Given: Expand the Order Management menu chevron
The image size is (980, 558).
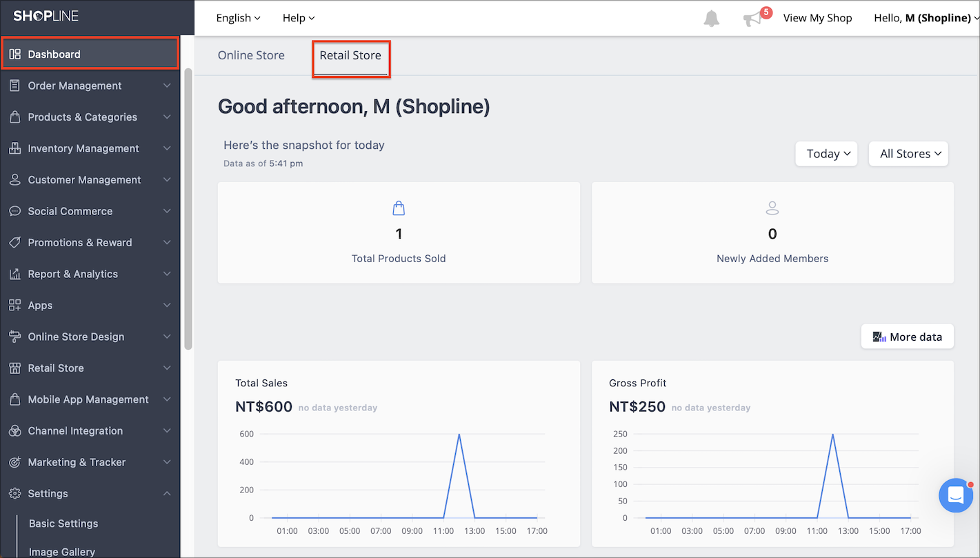Looking at the screenshot, I should (x=167, y=86).
